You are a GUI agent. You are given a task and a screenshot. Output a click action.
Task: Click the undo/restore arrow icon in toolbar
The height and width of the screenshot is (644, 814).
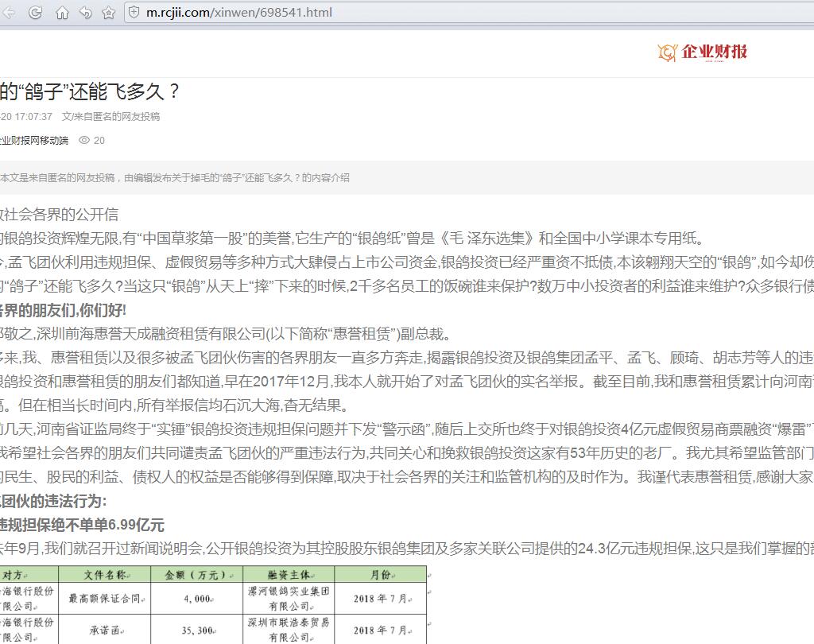pos(85,13)
